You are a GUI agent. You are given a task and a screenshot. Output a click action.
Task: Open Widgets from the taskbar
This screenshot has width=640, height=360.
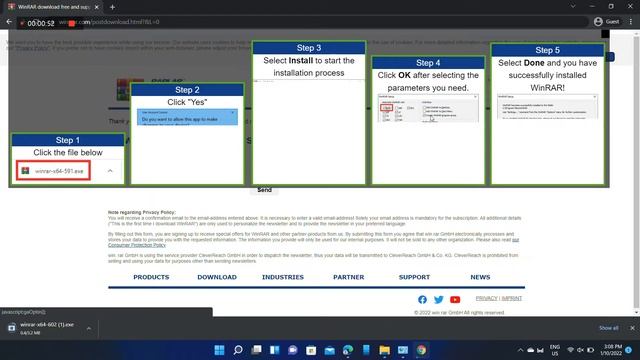pos(275,350)
